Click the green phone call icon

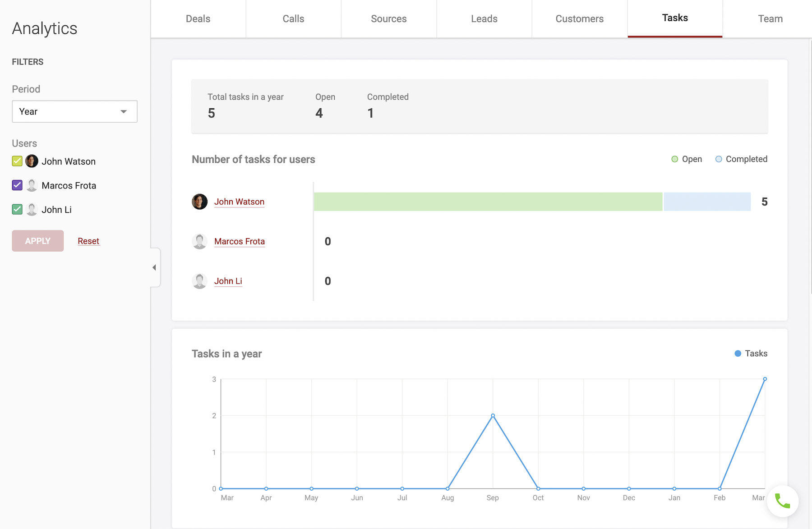[783, 501]
